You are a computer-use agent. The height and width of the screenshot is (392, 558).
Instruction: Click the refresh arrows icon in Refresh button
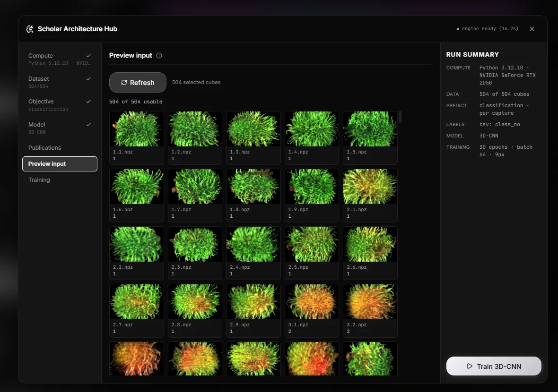pyautogui.click(x=124, y=83)
